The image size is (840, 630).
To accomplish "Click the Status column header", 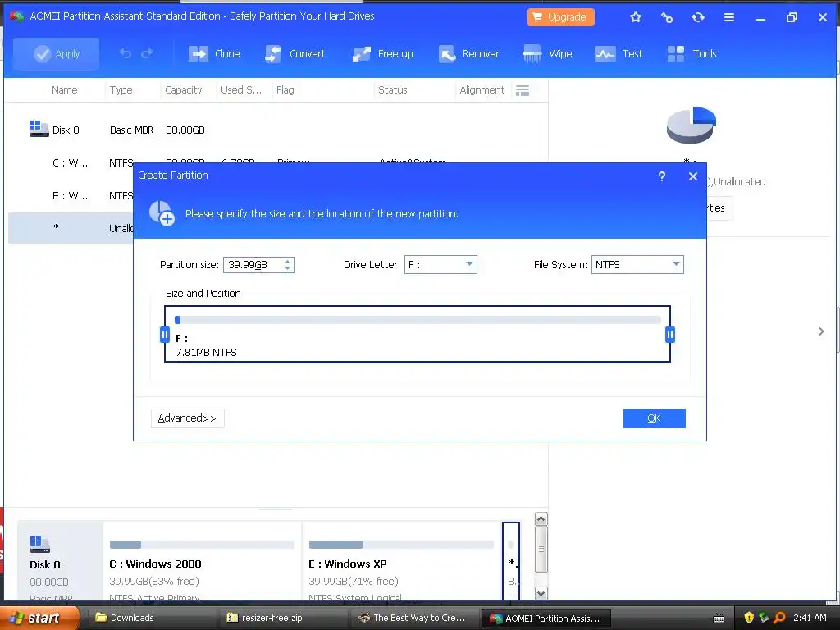I will [x=393, y=90].
